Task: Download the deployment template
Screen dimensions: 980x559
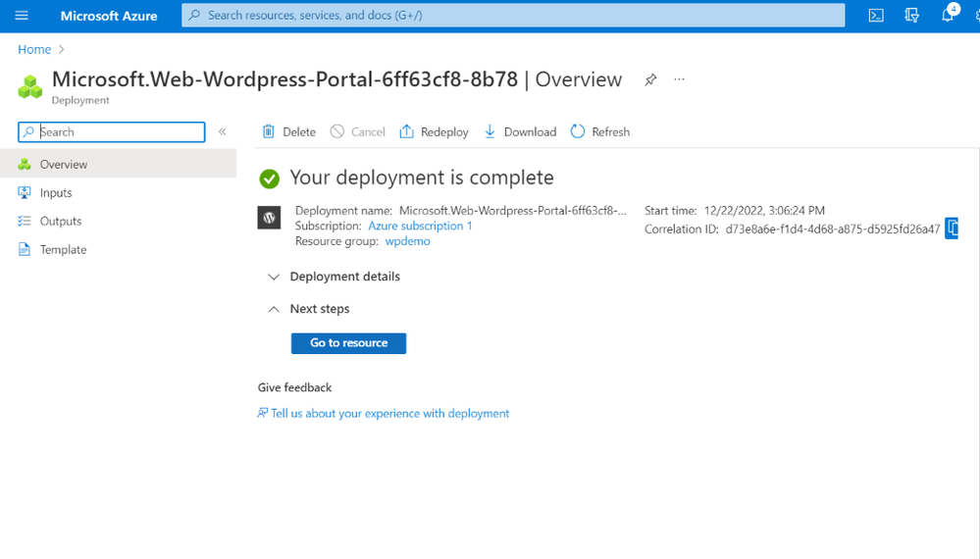Action: pos(520,131)
